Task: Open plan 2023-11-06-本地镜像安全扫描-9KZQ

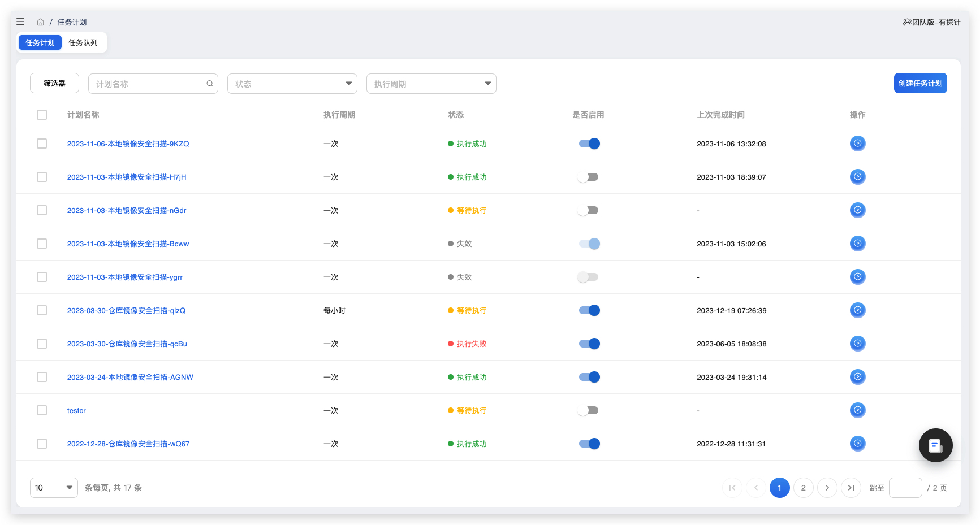Action: (128, 144)
